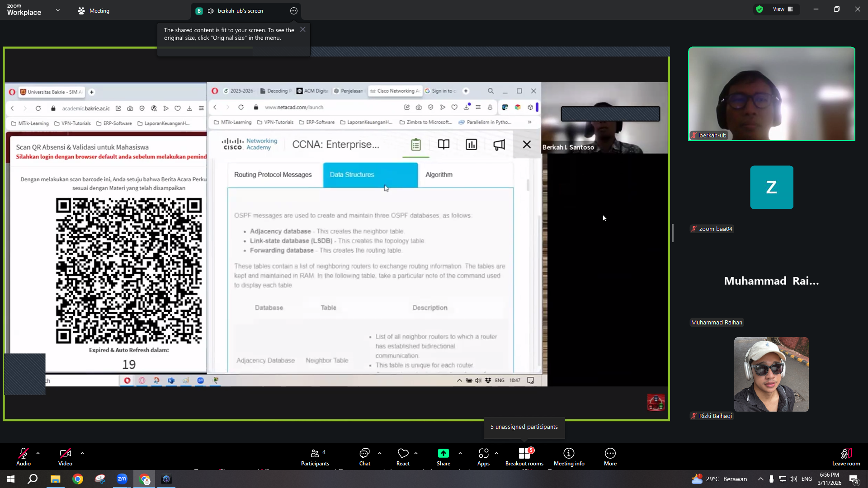
Task: Expand the Chat options arrow
Action: (380, 453)
